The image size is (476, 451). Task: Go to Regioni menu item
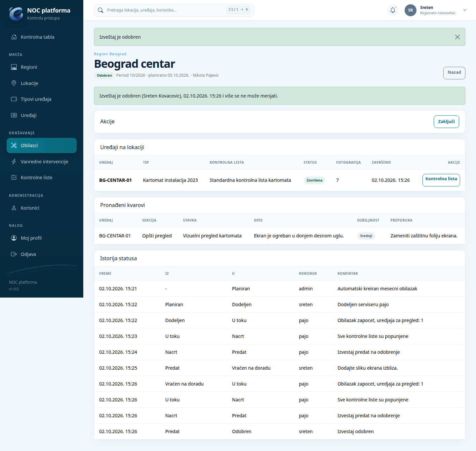[42, 67]
